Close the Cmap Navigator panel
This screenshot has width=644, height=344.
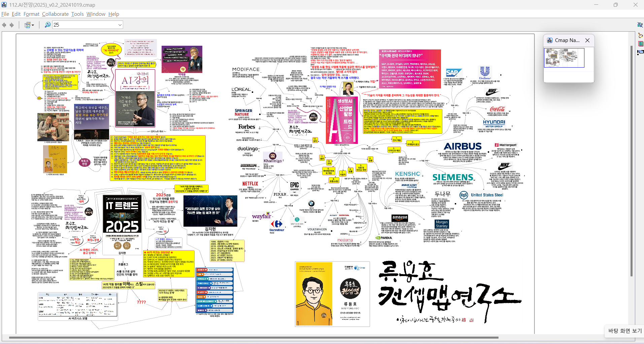pos(587,40)
